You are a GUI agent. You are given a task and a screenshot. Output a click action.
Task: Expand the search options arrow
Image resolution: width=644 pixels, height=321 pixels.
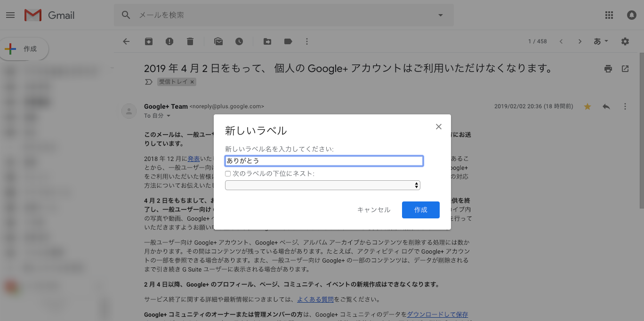(x=441, y=15)
